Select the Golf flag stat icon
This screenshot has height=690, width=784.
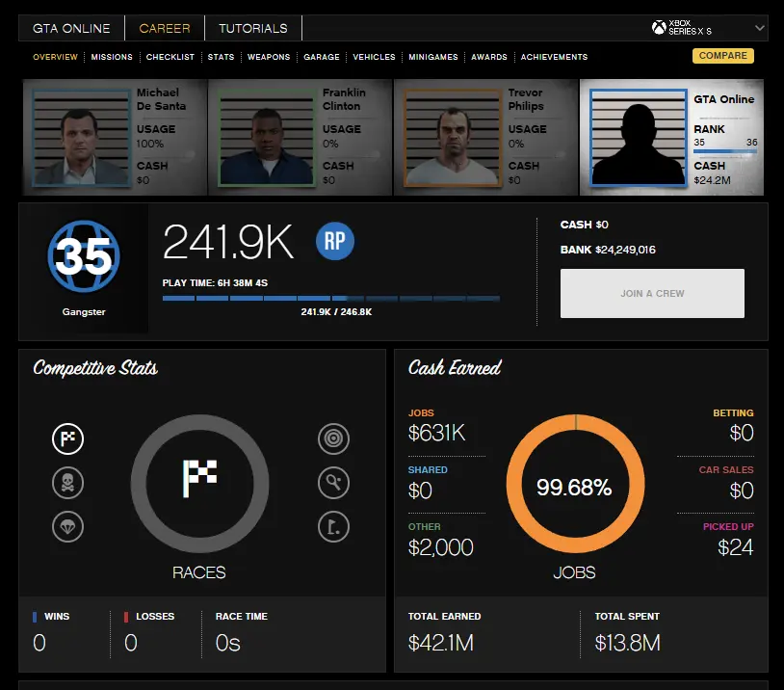(x=333, y=526)
